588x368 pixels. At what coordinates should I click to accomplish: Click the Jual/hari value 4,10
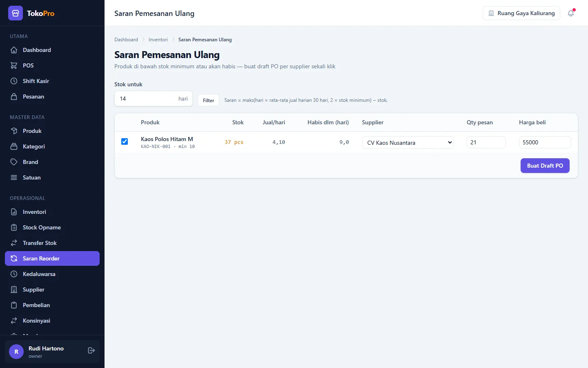(279, 142)
